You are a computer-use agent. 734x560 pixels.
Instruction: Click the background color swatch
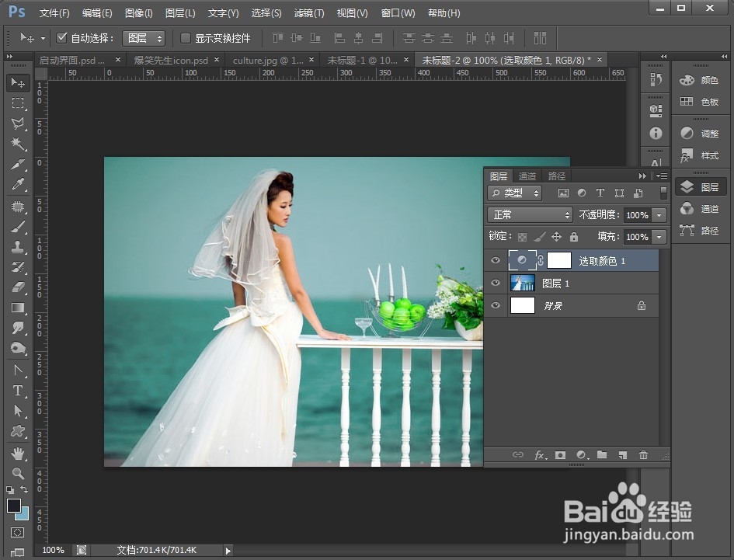tap(24, 515)
